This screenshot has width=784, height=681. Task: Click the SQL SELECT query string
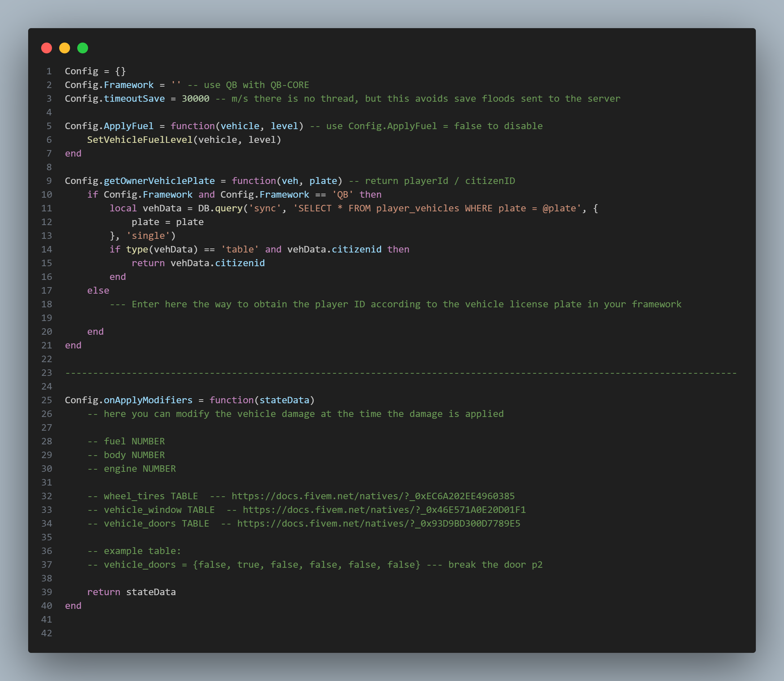pyautogui.click(x=437, y=208)
